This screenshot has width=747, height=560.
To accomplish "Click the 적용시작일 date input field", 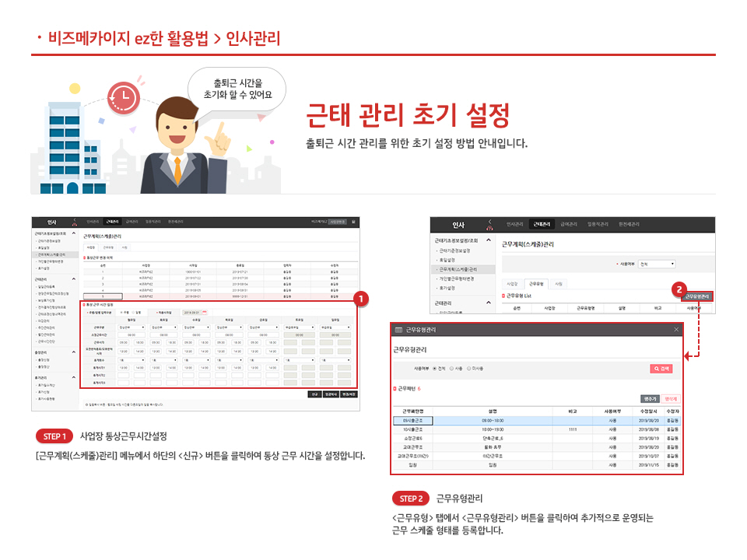I will pyautogui.click(x=191, y=313).
